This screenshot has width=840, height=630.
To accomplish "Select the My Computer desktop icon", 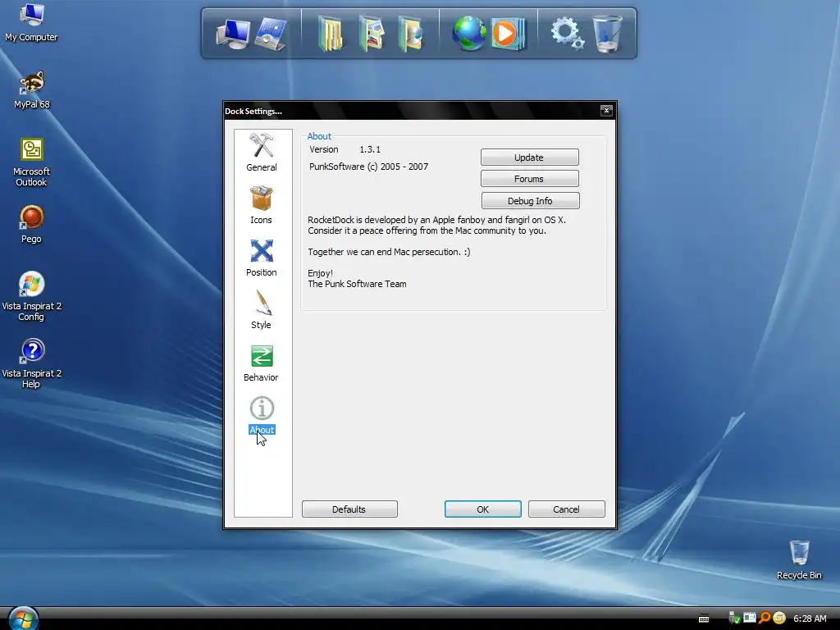I will pyautogui.click(x=31, y=22).
